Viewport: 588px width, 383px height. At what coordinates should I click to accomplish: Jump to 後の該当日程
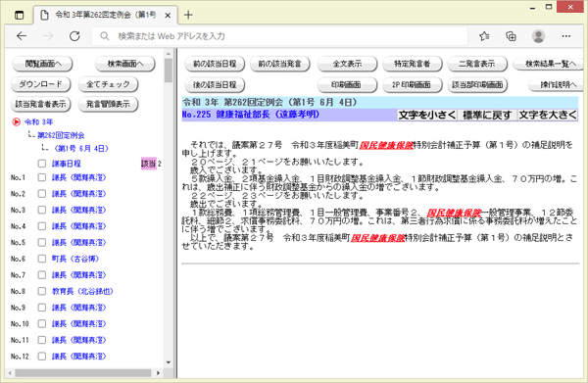215,84
